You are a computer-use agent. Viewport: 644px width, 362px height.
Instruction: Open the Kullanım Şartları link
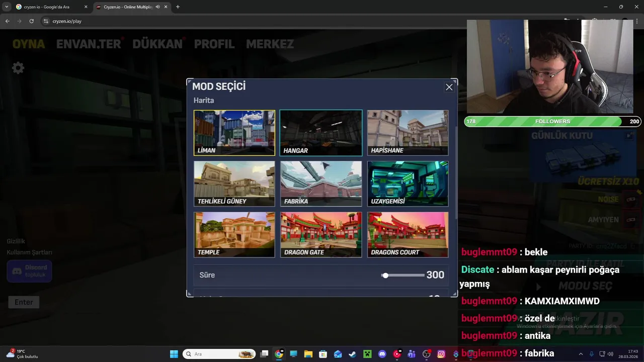coord(29,252)
